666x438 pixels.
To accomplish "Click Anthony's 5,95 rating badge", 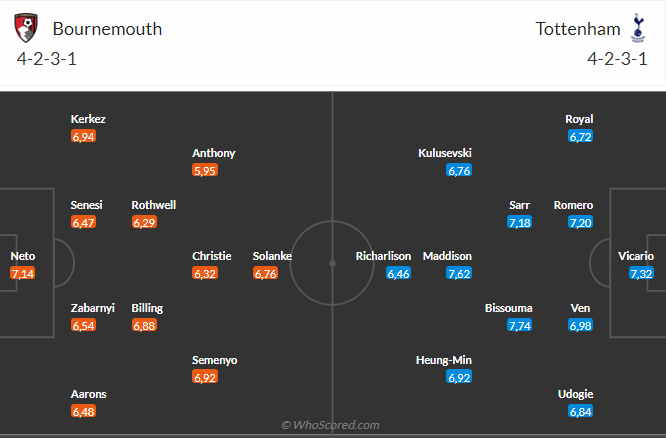I will click(x=205, y=170).
